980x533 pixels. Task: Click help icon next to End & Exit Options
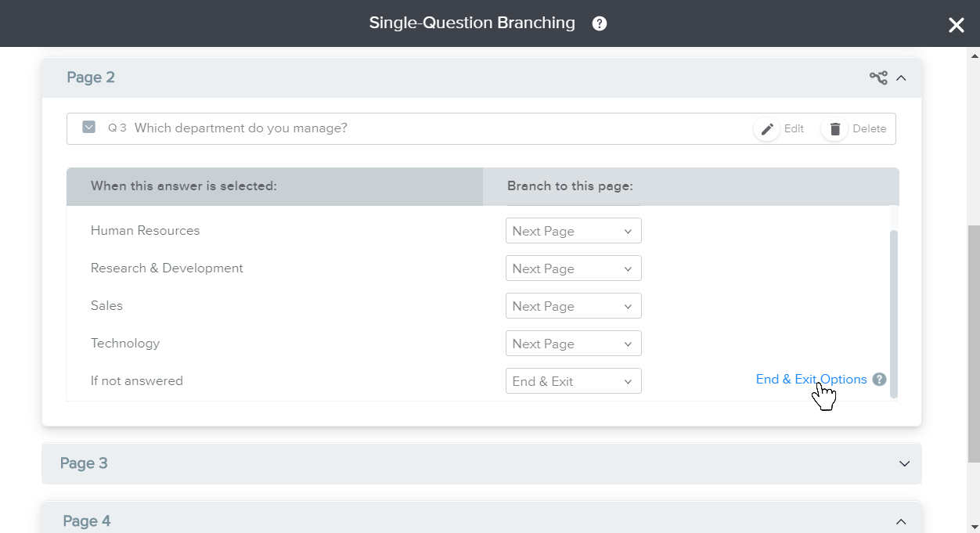pos(880,380)
